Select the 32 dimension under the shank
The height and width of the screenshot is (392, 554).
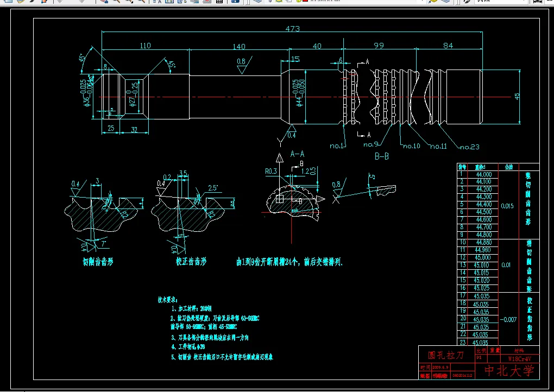pos(134,130)
